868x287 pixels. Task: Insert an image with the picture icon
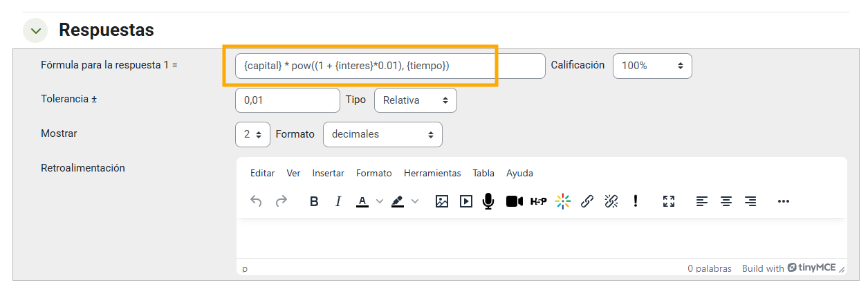click(442, 201)
